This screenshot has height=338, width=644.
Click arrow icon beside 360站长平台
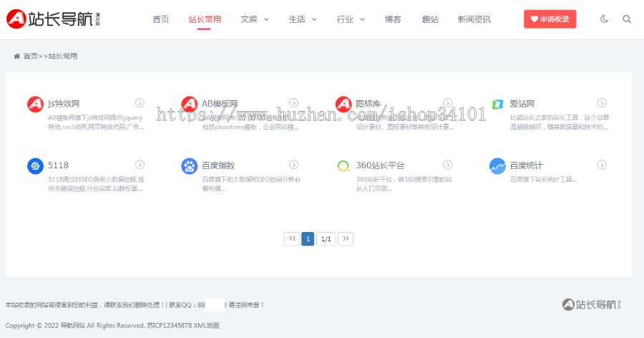coord(448,165)
